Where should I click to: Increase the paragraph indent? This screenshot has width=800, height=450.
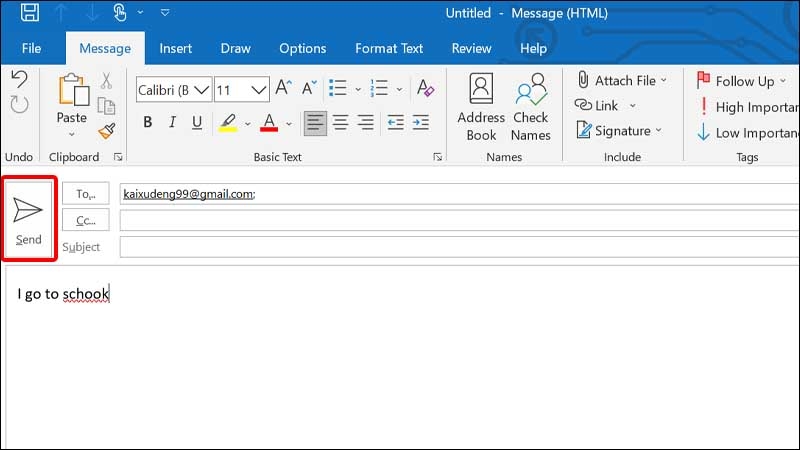(x=420, y=122)
